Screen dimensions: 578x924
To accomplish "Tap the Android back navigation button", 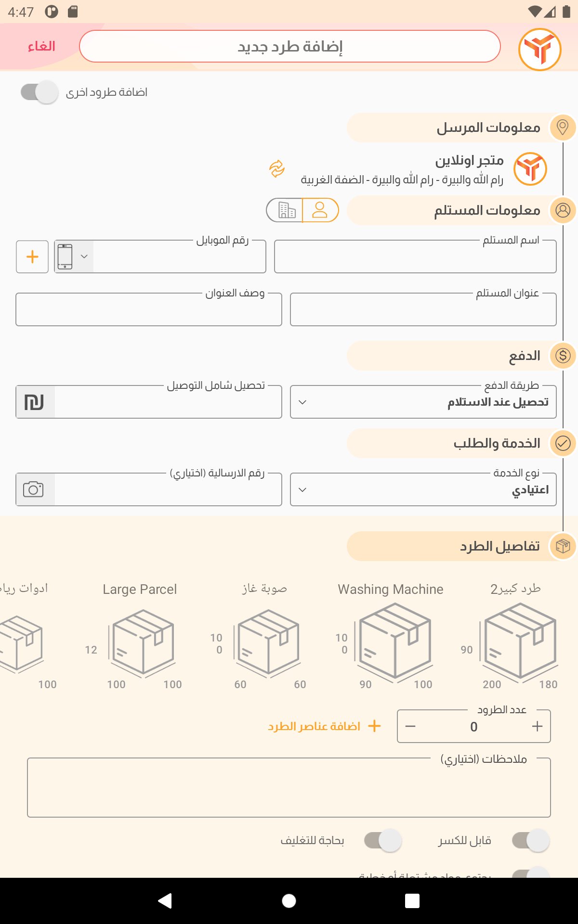I will [165, 900].
